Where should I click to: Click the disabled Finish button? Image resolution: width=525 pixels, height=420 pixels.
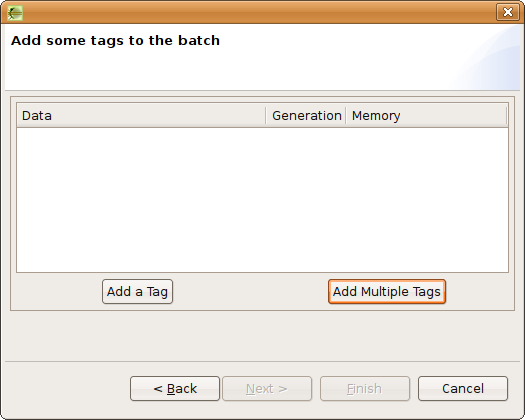click(x=365, y=389)
